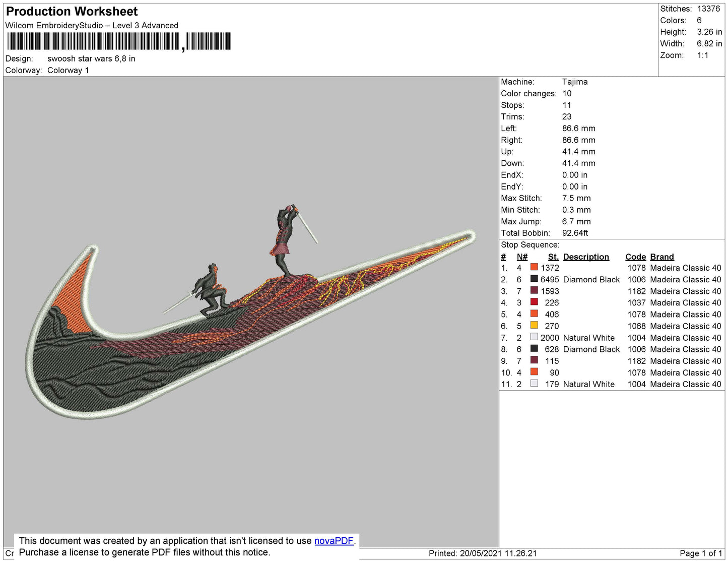Select the Code column header
Image resolution: width=728 pixels, height=563 pixels.
(x=635, y=257)
